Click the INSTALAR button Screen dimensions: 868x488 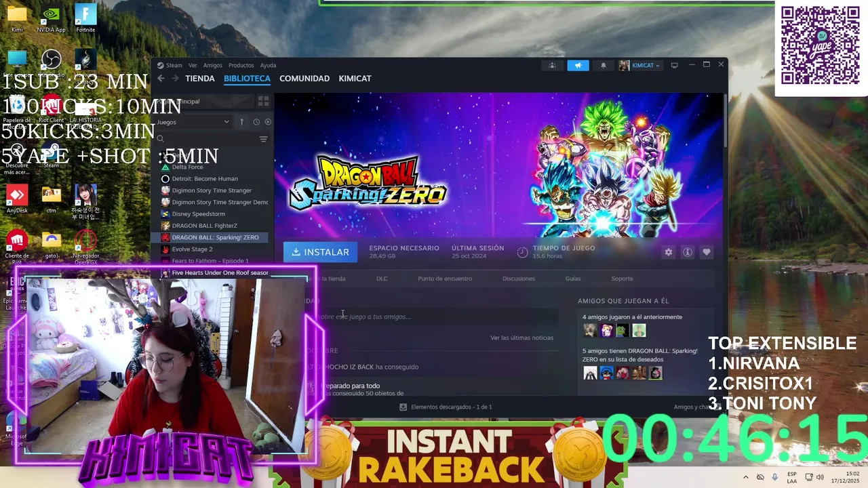320,252
